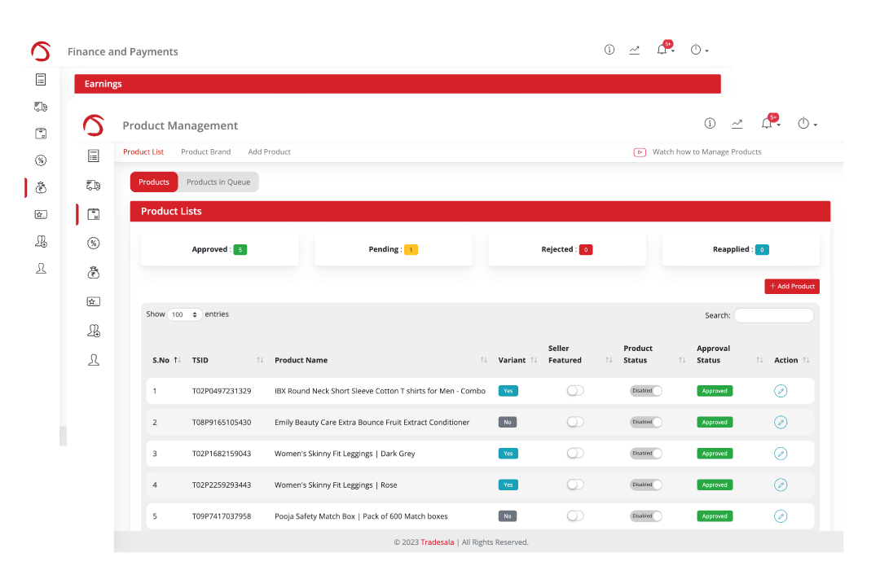The height and width of the screenshot is (588, 880).
Task: Open the Show entries dropdown
Action: click(184, 314)
